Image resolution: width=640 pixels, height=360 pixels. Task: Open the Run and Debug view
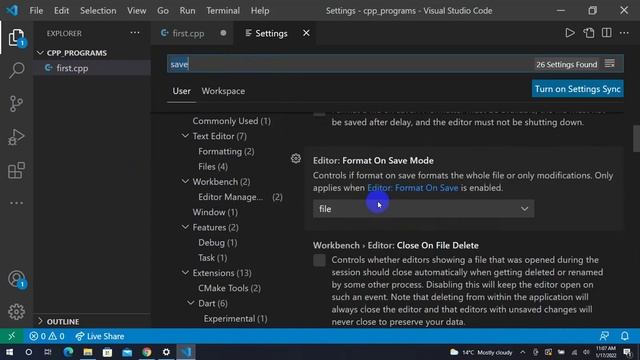[16, 137]
